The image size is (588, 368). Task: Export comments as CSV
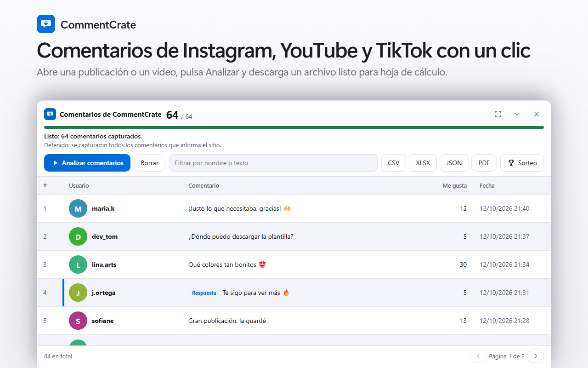394,163
